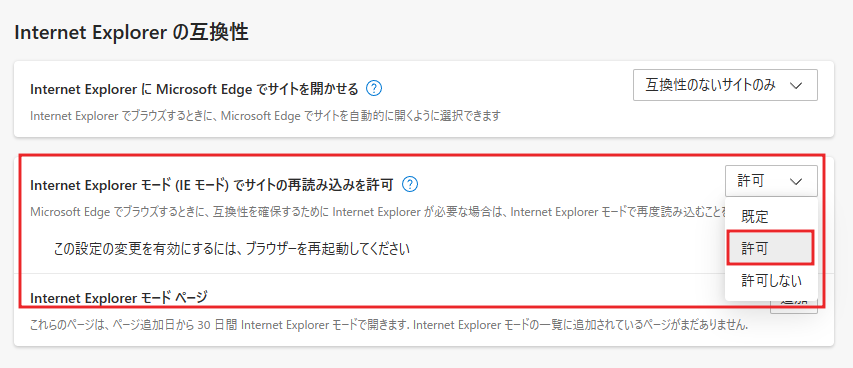Screen dimensions: 853x368
Task: Open the 互換性のないサイトのみ dropdown
Action: (x=725, y=85)
